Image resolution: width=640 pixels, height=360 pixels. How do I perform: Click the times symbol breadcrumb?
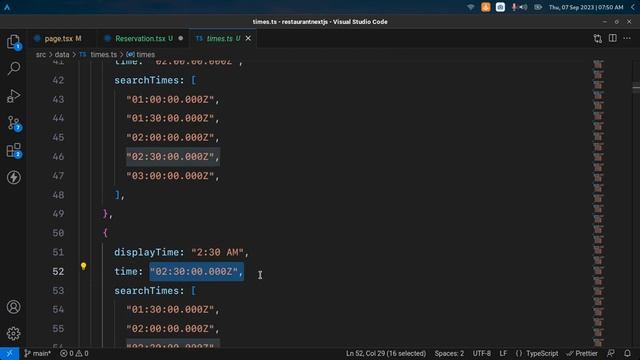click(140, 54)
